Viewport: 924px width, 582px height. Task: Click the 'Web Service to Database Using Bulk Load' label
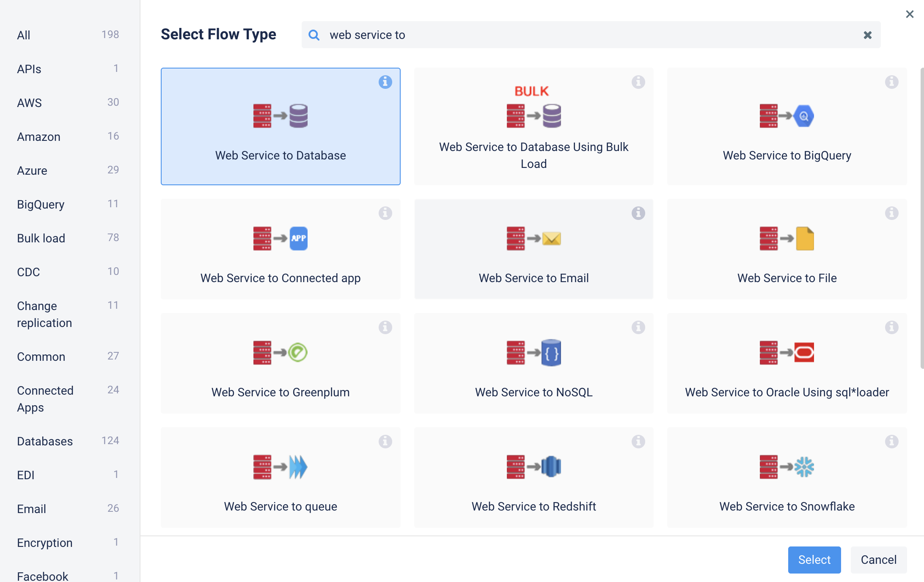point(534,155)
